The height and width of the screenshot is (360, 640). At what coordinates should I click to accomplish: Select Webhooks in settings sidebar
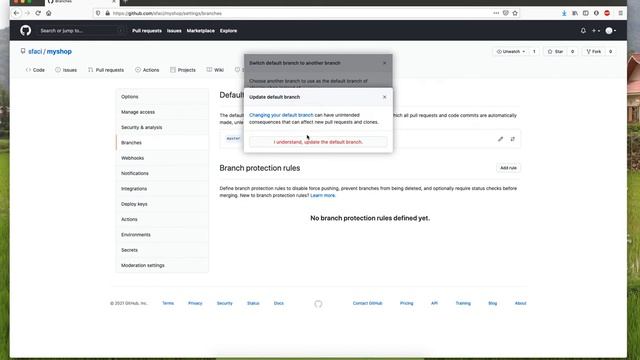coord(162,158)
